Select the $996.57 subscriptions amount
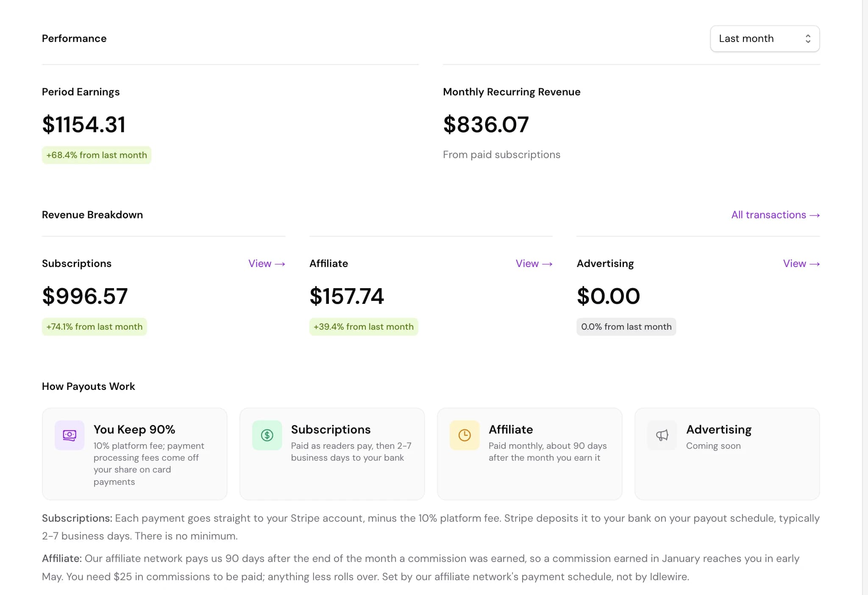Image resolution: width=868 pixels, height=595 pixels. point(85,296)
